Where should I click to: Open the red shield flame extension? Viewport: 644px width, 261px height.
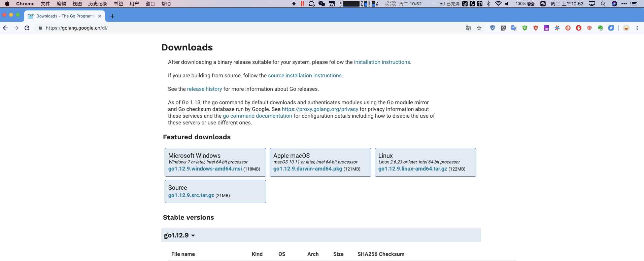(x=536, y=28)
